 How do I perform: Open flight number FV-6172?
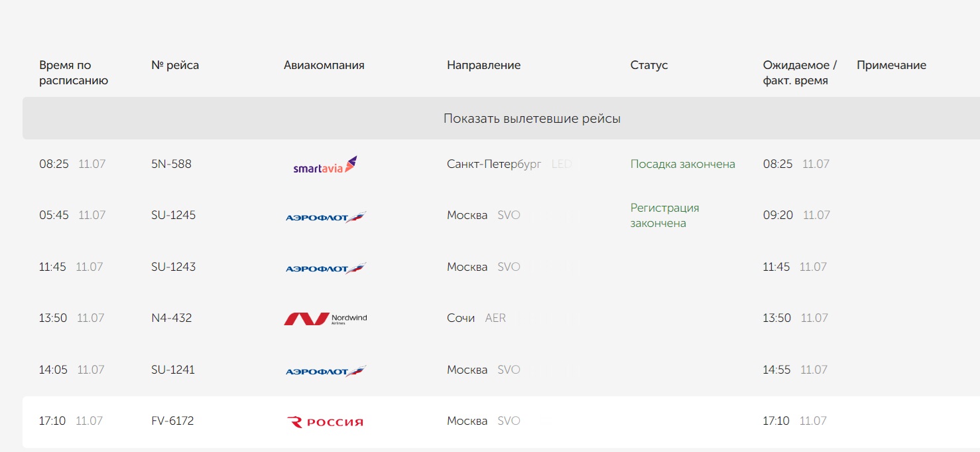pos(172,421)
